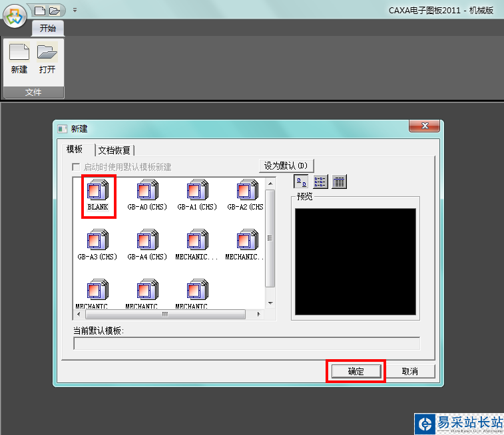Select the bottom-row middle MECHANIC template
The height and width of the screenshot is (435, 504).
coord(147,294)
